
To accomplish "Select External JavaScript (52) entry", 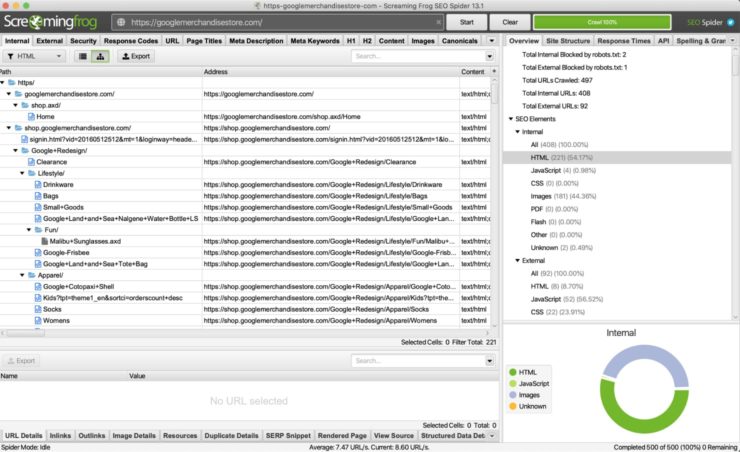I will coord(566,299).
